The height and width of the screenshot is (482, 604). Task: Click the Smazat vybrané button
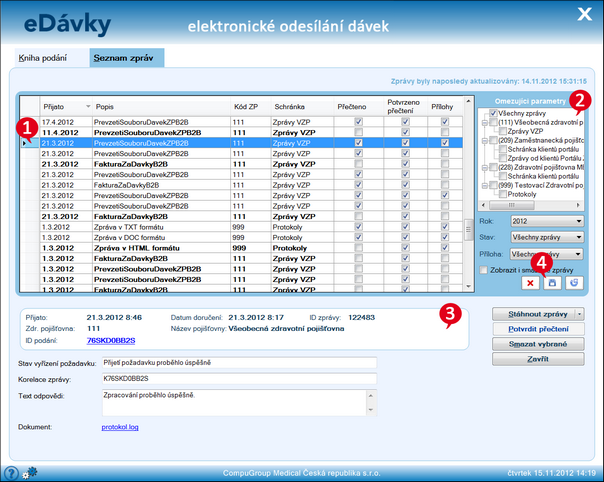click(x=538, y=344)
